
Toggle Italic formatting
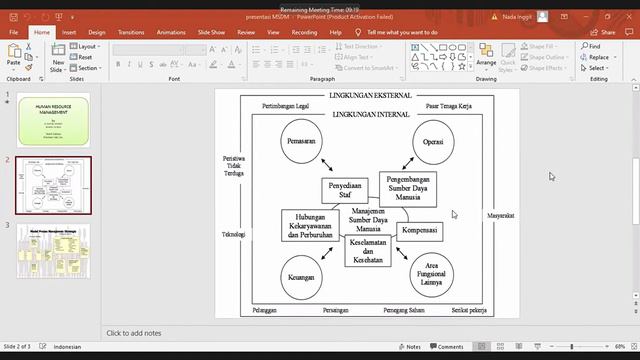129,64
